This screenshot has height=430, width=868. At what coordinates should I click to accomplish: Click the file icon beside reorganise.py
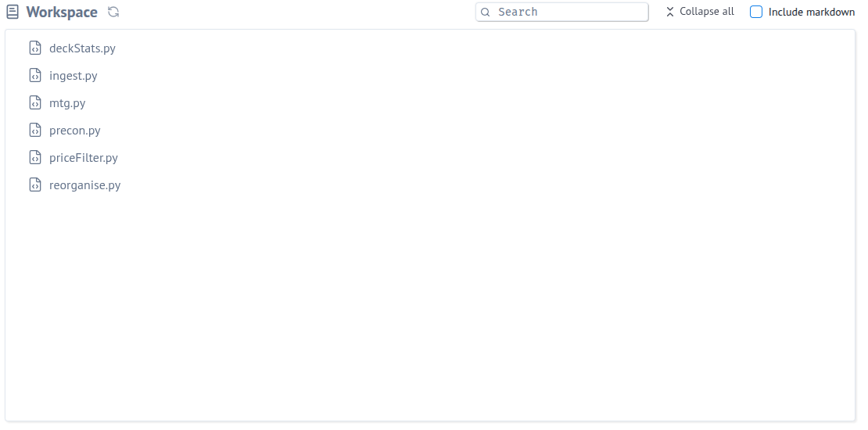pos(35,185)
